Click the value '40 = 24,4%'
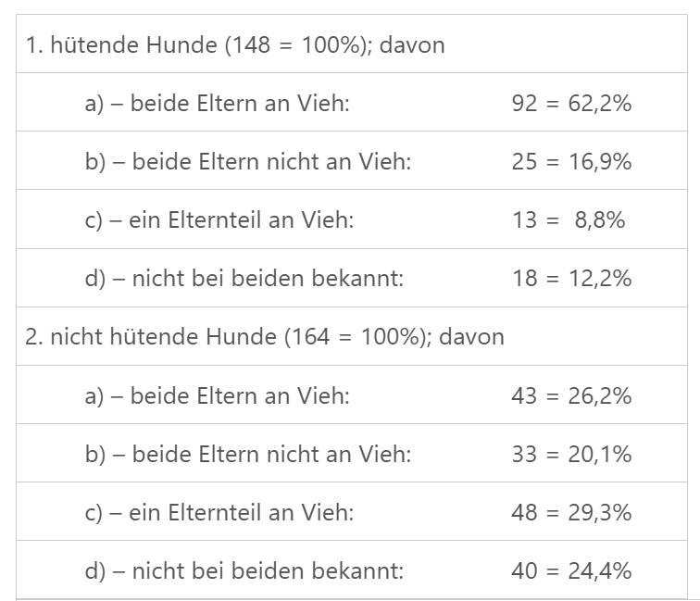This screenshot has width=700, height=601. (x=571, y=570)
